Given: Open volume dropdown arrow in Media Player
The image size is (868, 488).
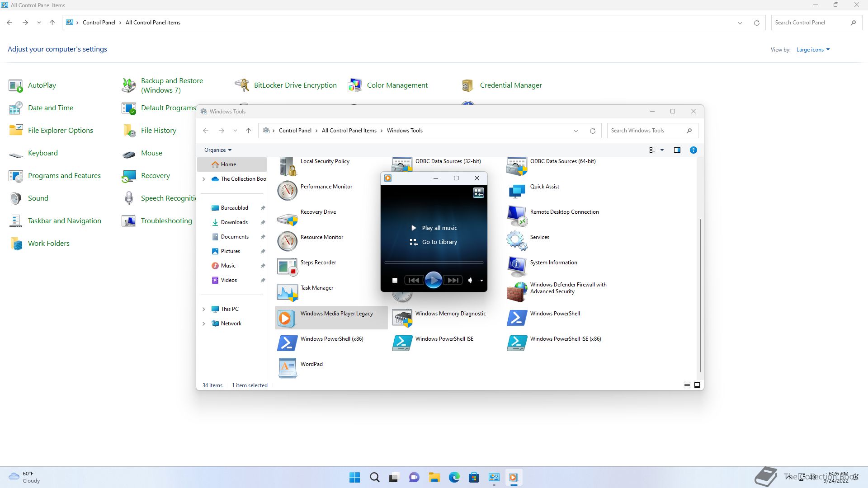Looking at the screenshot, I should coord(481,281).
